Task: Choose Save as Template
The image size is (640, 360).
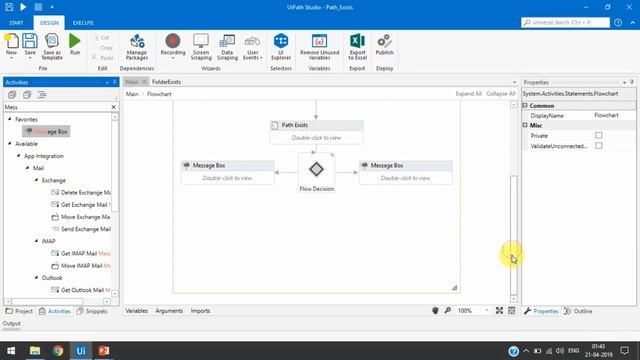Action: click(52, 47)
